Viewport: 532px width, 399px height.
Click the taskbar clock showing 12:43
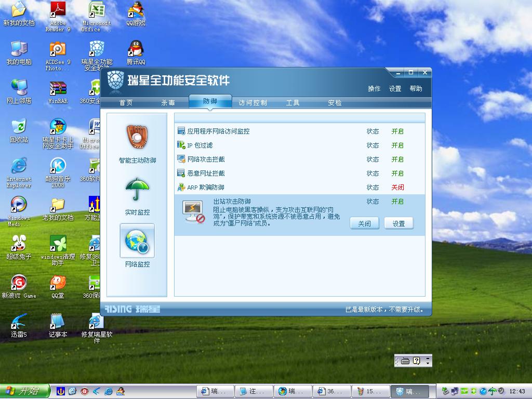pyautogui.click(x=517, y=391)
